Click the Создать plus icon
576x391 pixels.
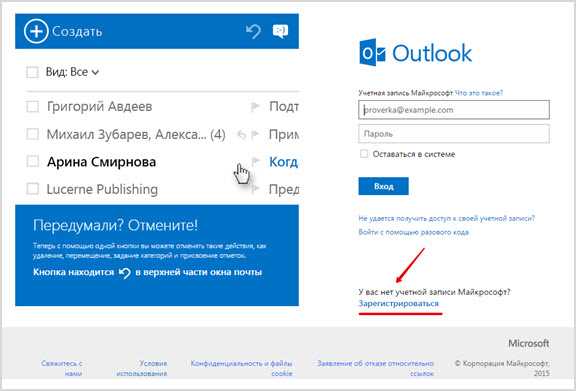coord(36,32)
